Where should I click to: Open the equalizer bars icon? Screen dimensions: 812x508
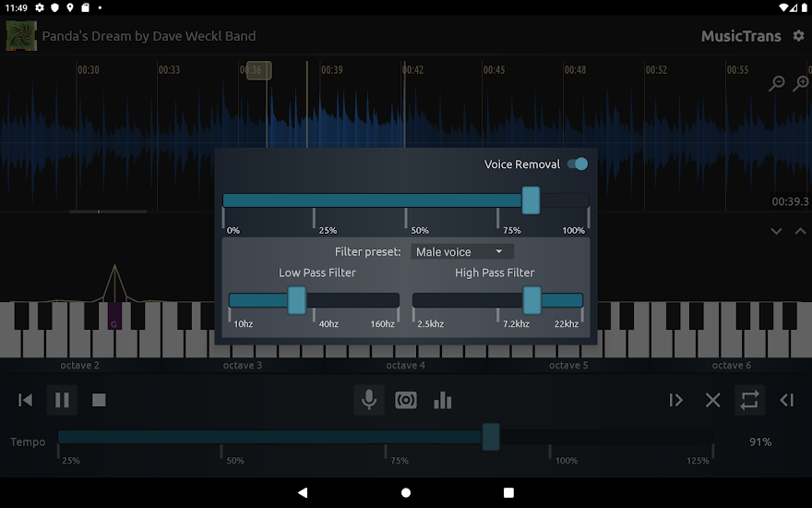[x=443, y=400]
